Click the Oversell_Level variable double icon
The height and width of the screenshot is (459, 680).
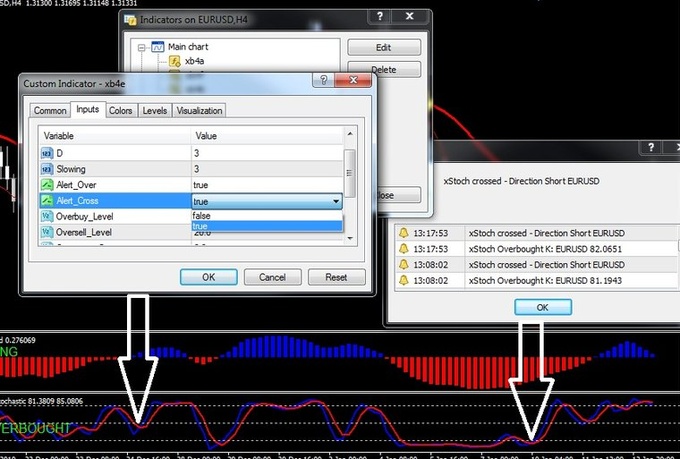(x=47, y=232)
